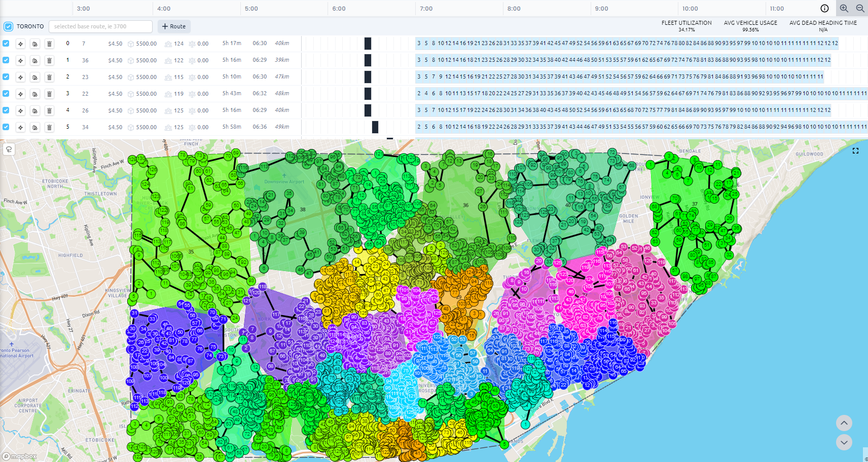This screenshot has width=868, height=462.
Task: Click the lightning bolt icon on route 2
Action: [20, 77]
